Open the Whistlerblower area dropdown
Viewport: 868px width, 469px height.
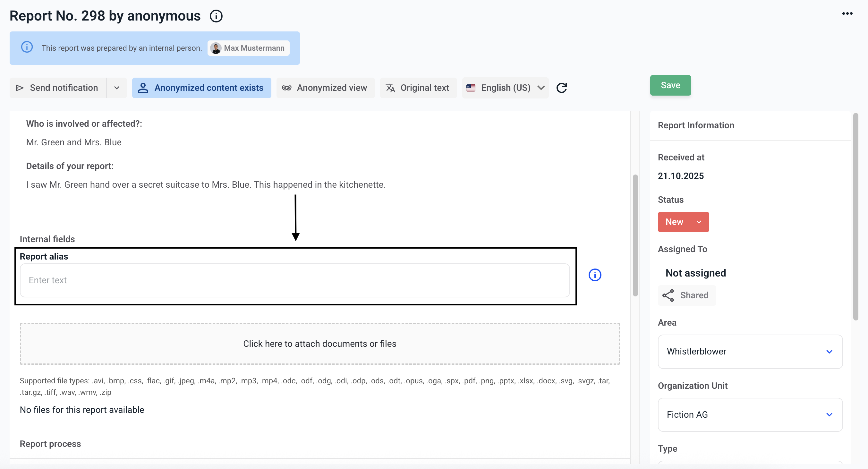pos(750,351)
